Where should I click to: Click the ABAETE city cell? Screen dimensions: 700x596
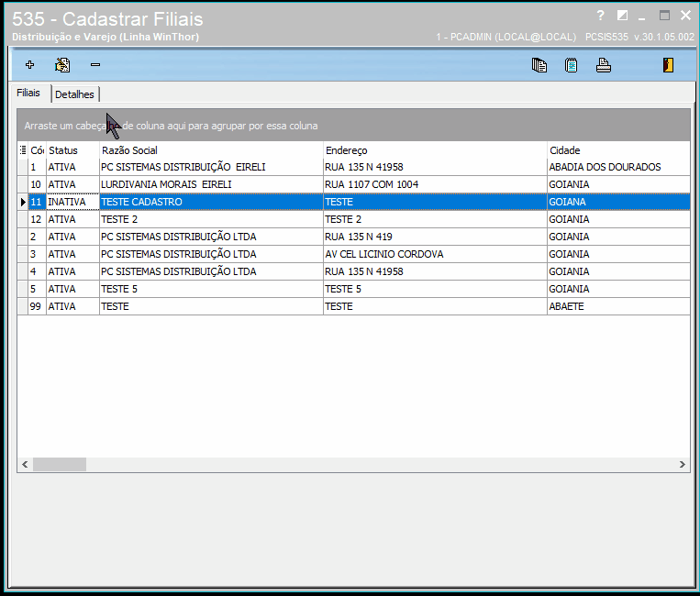pos(618,306)
